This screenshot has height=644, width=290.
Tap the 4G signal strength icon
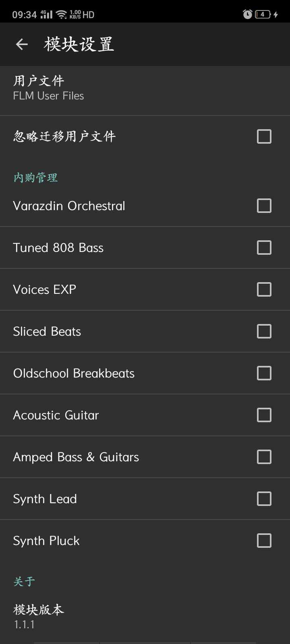(46, 14)
